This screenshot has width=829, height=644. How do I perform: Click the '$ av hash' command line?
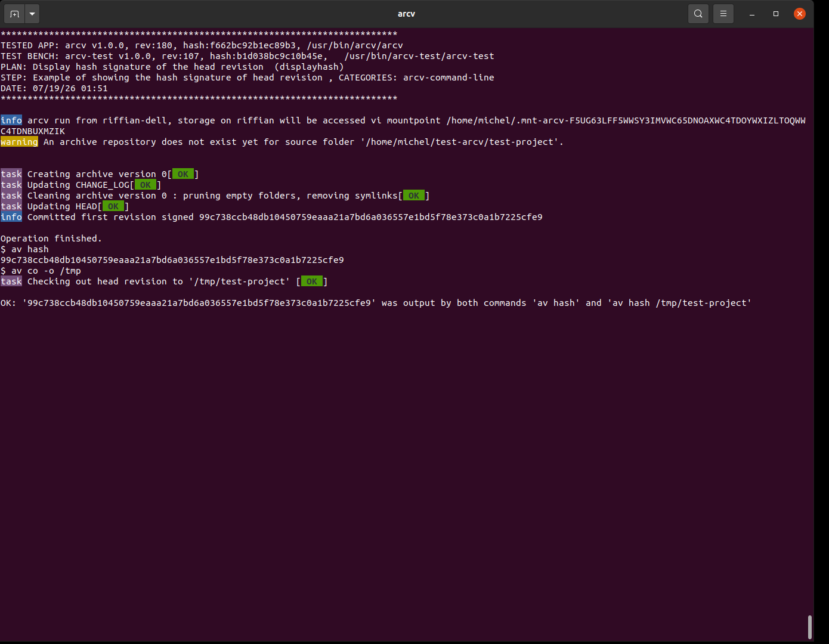pyautogui.click(x=24, y=249)
